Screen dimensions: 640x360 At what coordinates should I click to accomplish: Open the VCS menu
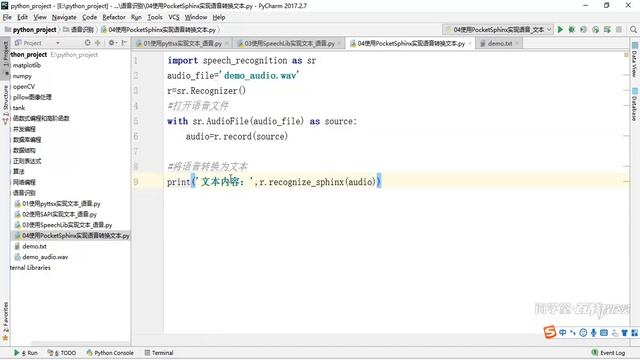click(x=174, y=17)
